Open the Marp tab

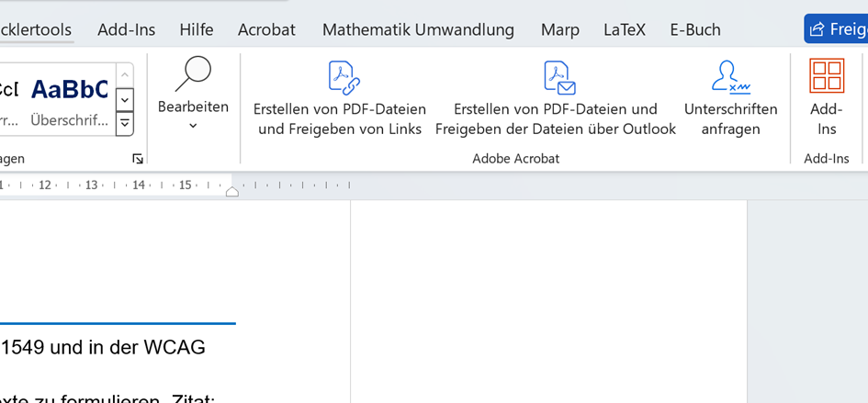click(560, 29)
